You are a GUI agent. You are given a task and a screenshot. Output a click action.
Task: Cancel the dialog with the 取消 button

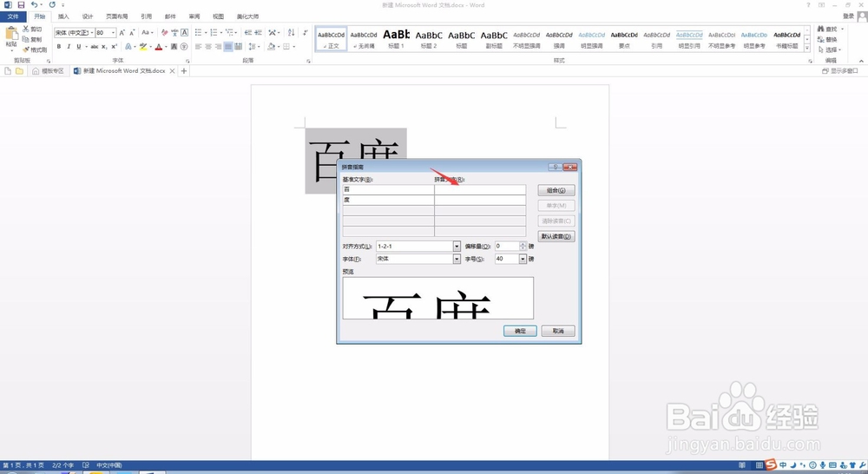[558, 331]
